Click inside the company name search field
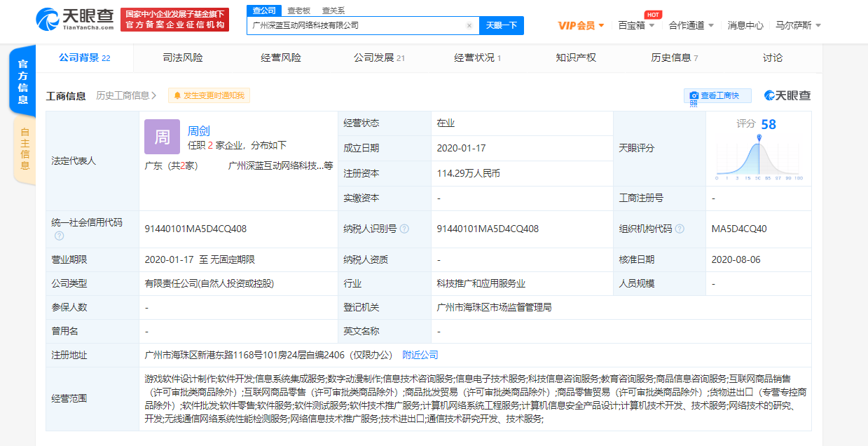Viewport: 868px width, 446px height. (x=350, y=25)
